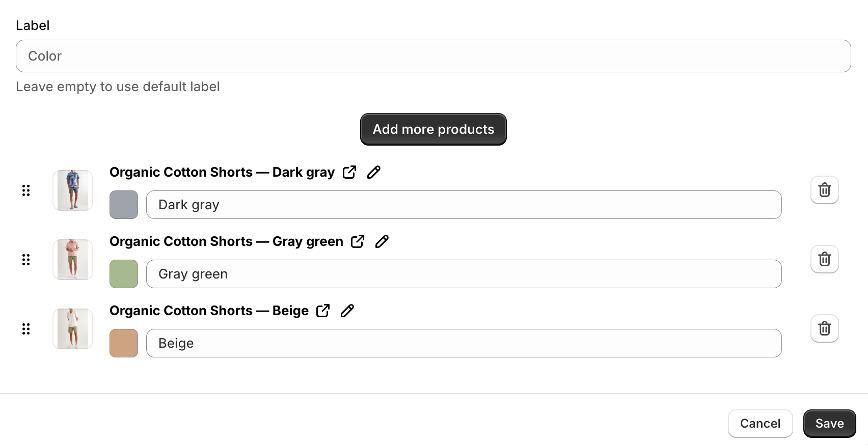Grab the drag handle of the Dark gray row

(x=26, y=190)
